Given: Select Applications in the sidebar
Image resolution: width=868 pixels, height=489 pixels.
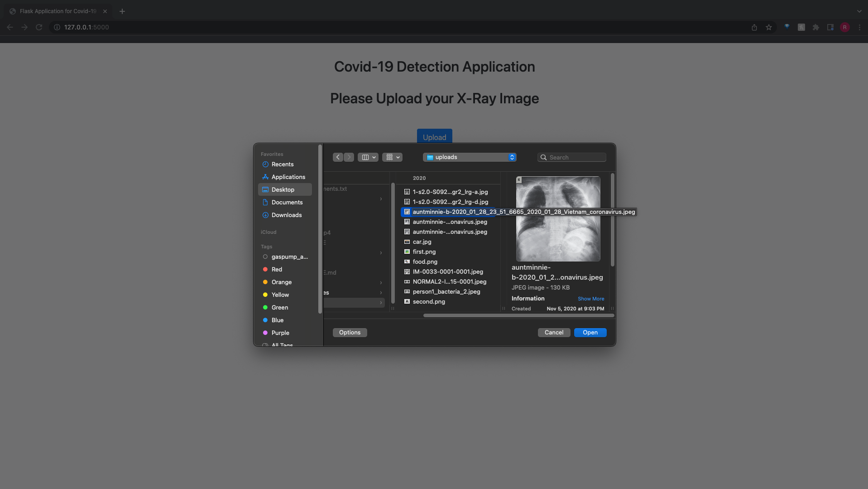Looking at the screenshot, I should point(285,177).
